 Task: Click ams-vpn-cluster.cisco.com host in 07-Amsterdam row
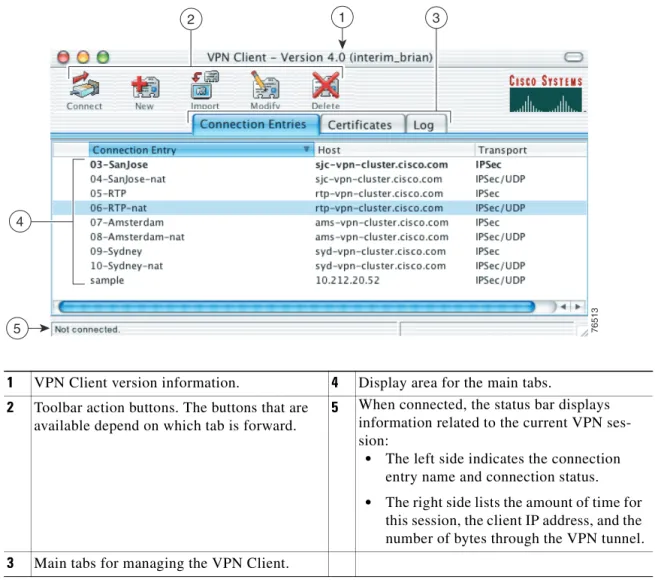coord(382,222)
